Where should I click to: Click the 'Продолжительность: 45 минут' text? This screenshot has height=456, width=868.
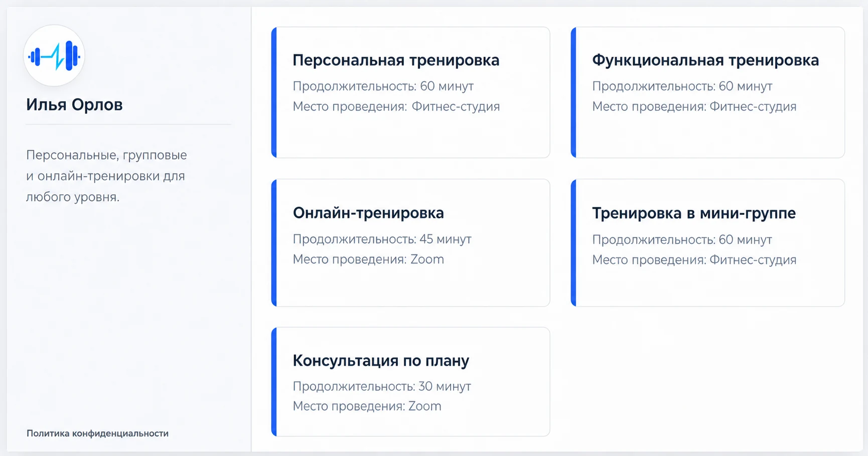pos(382,239)
